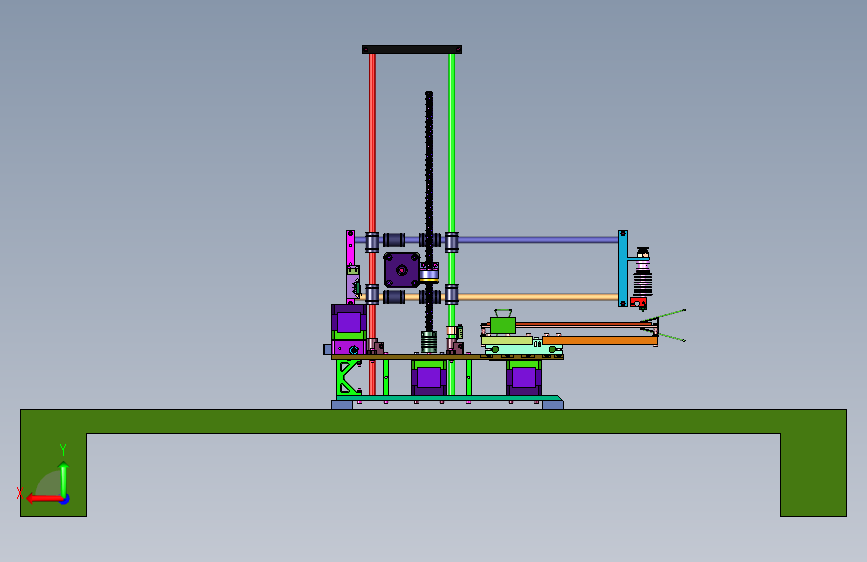The height and width of the screenshot is (562, 867).
Task: Select the right grey-blue foot block
Action: [x=553, y=405]
